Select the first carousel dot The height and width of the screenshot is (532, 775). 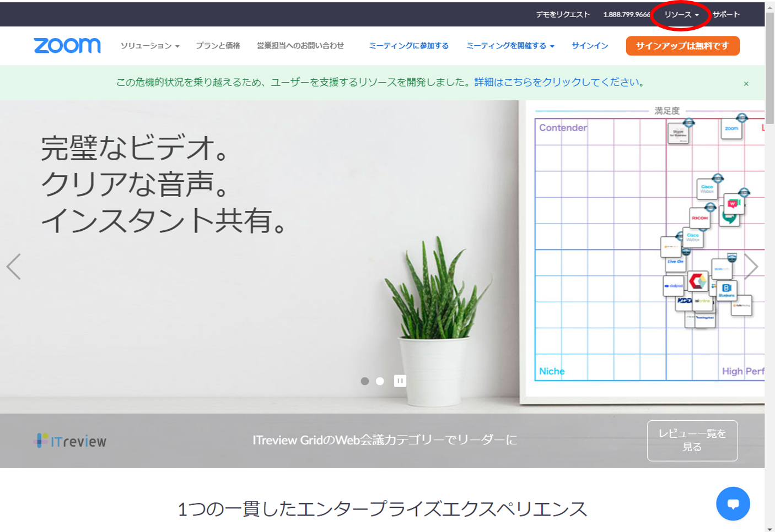tap(364, 381)
